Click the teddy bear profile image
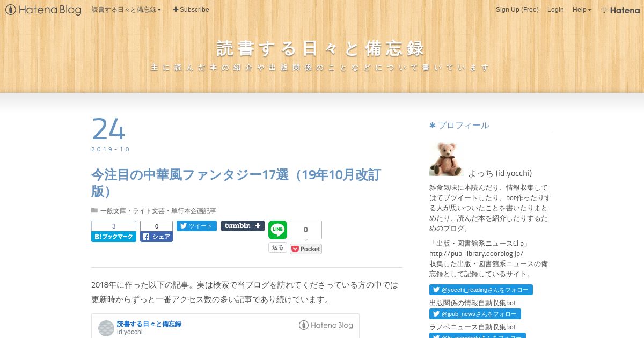Screen dimensions: 644x338 click(x=446, y=159)
